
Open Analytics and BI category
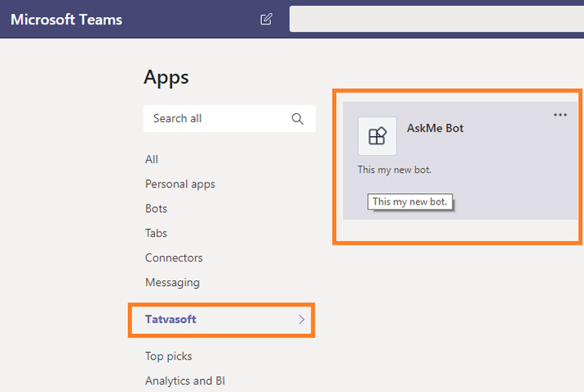pyautogui.click(x=185, y=381)
